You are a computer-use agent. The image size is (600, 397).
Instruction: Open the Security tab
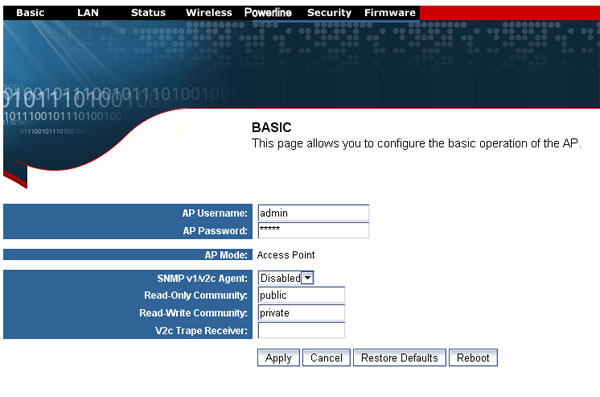[x=329, y=13]
